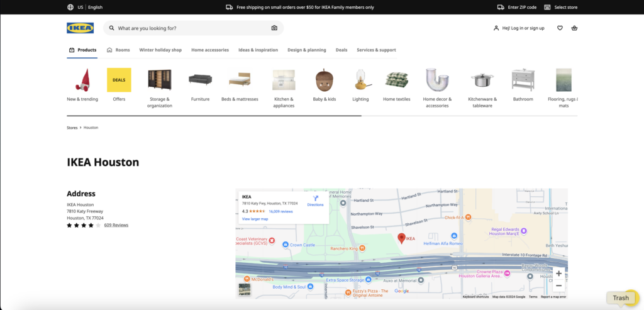Open the Design & planning menu
This screenshot has height=310, width=644.
pyautogui.click(x=307, y=50)
